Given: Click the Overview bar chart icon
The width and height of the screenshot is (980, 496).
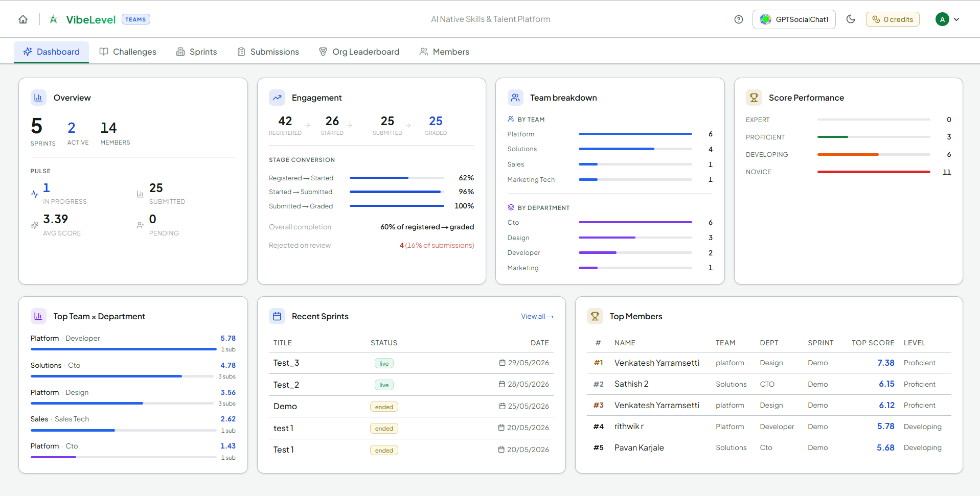Looking at the screenshot, I should [x=38, y=98].
